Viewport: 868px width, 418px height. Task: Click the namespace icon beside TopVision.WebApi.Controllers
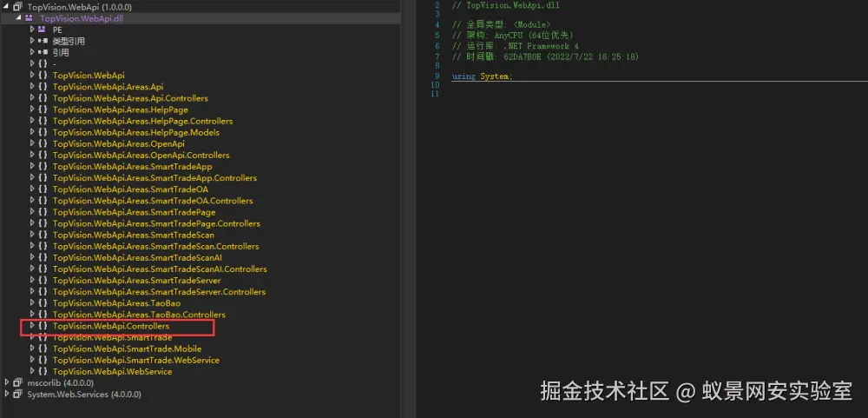click(x=43, y=325)
